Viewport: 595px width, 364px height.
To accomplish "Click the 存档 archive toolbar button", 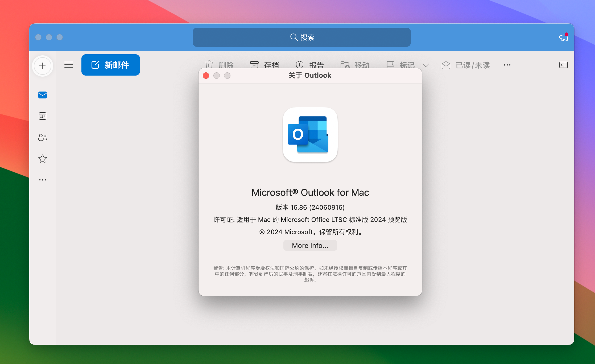I will click(x=265, y=65).
